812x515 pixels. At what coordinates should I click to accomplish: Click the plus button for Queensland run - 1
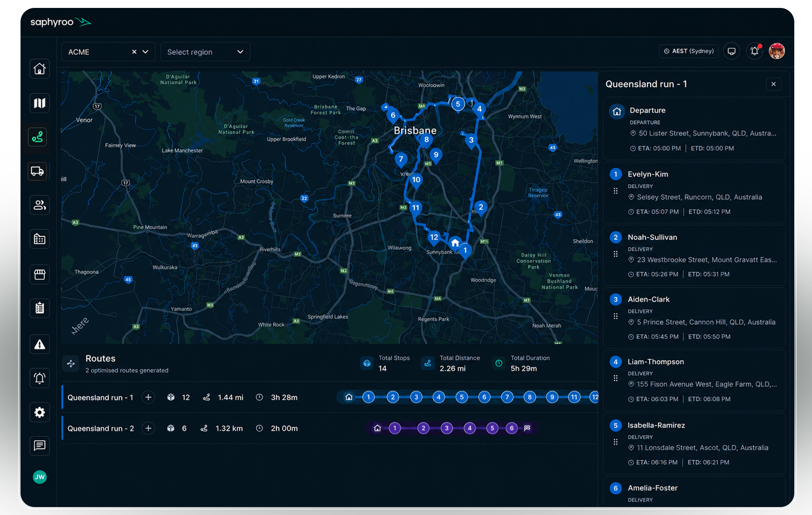tap(148, 397)
